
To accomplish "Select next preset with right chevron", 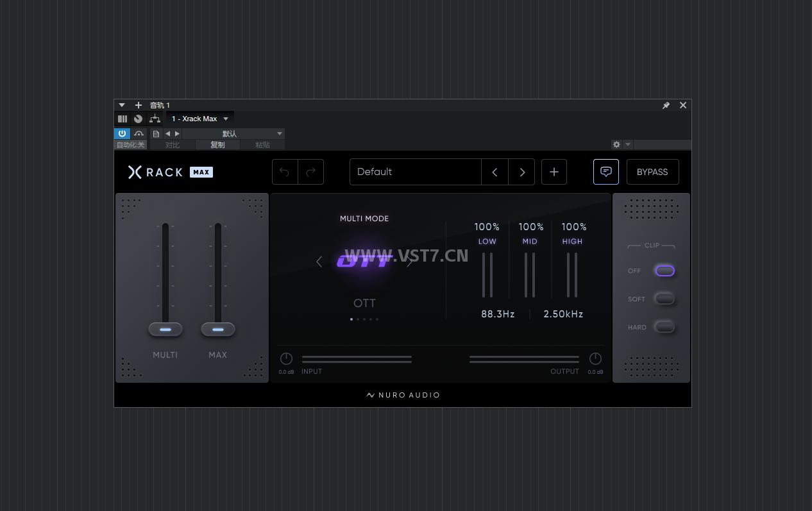I will [521, 172].
